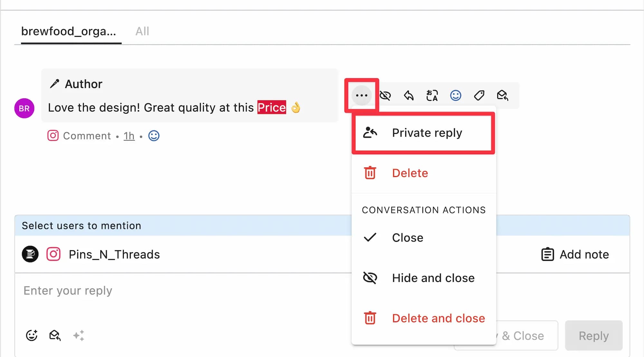644x357 pixels.
Task: Click the reply arrow icon in toolbar
Action: [409, 95]
